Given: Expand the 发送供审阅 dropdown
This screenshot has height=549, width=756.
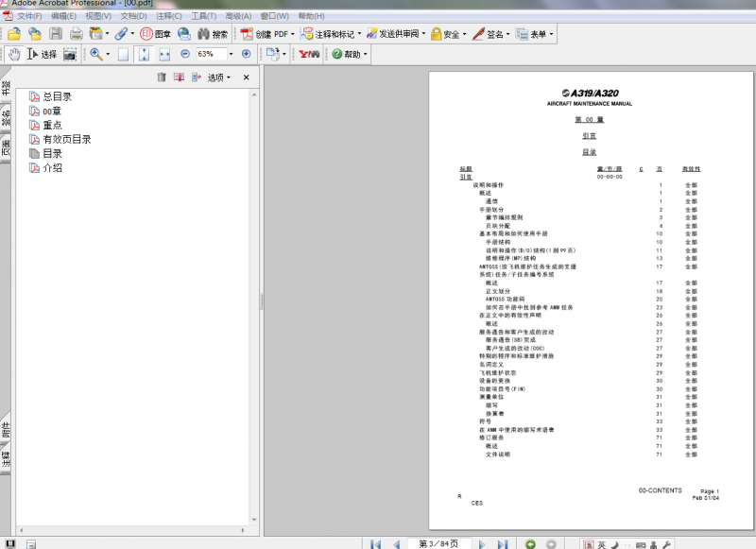Looking at the screenshot, I should (x=423, y=34).
